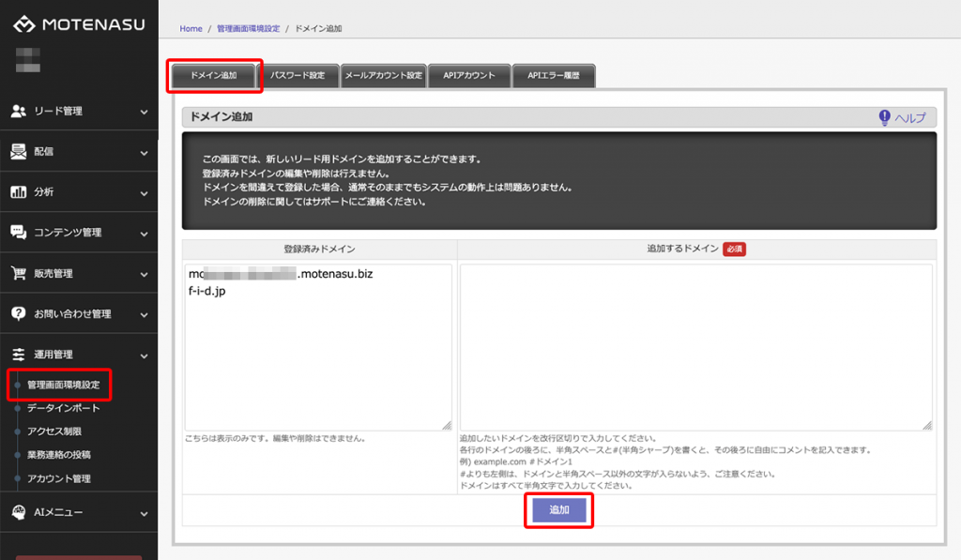Open データインポート in the sidebar
Image resolution: width=961 pixels, height=560 pixels.
click(64, 408)
